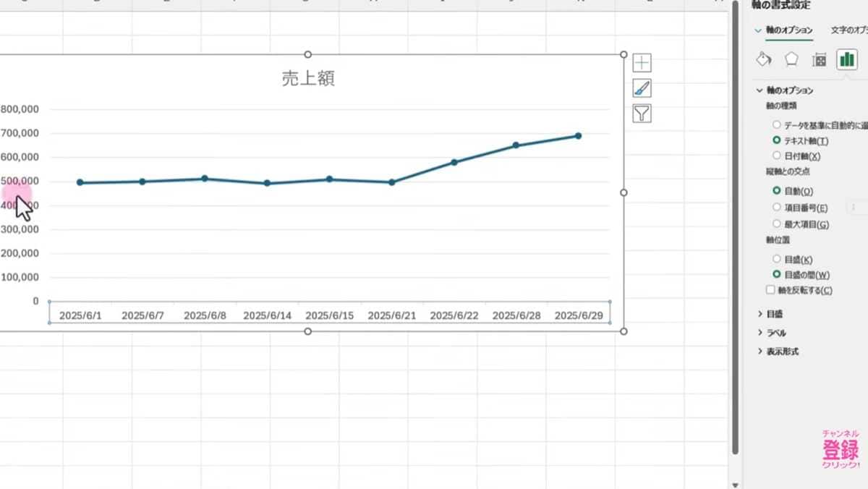Open the Chart Filters funnel icon
Image resolution: width=868 pixels, height=489 pixels.
pos(641,113)
